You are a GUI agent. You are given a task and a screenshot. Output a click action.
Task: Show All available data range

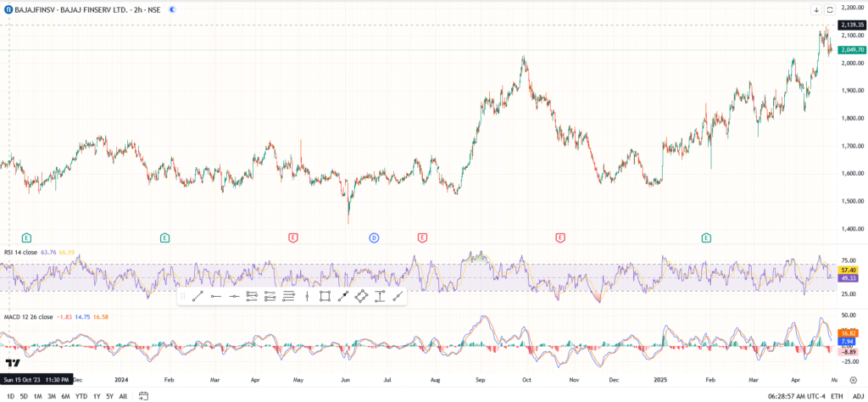point(123,395)
